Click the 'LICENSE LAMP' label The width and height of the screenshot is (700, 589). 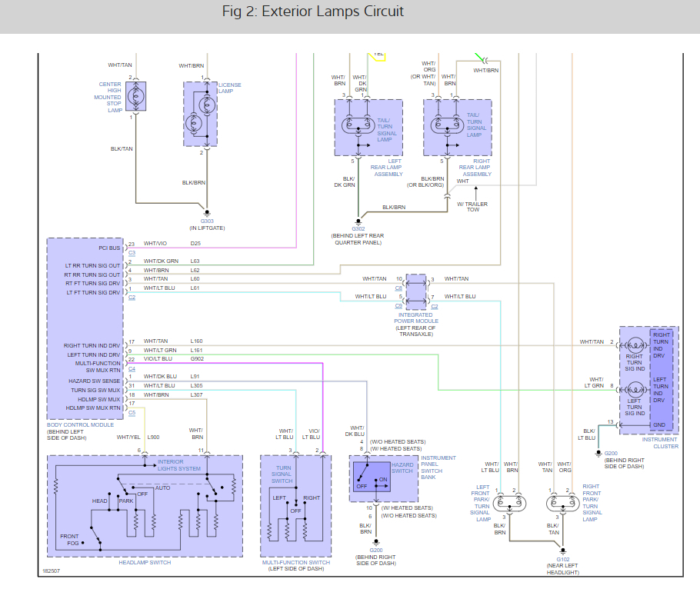click(229, 88)
